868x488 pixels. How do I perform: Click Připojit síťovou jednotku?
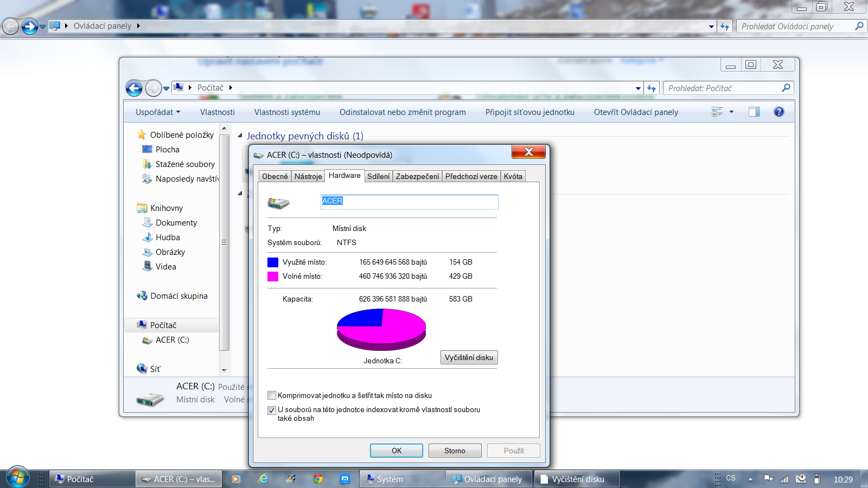530,112
